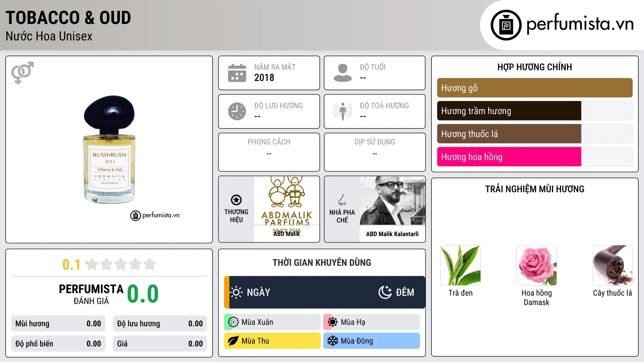Click the Hương hoa hồng accord bar
This screenshot has width=644, height=362.
point(535,157)
